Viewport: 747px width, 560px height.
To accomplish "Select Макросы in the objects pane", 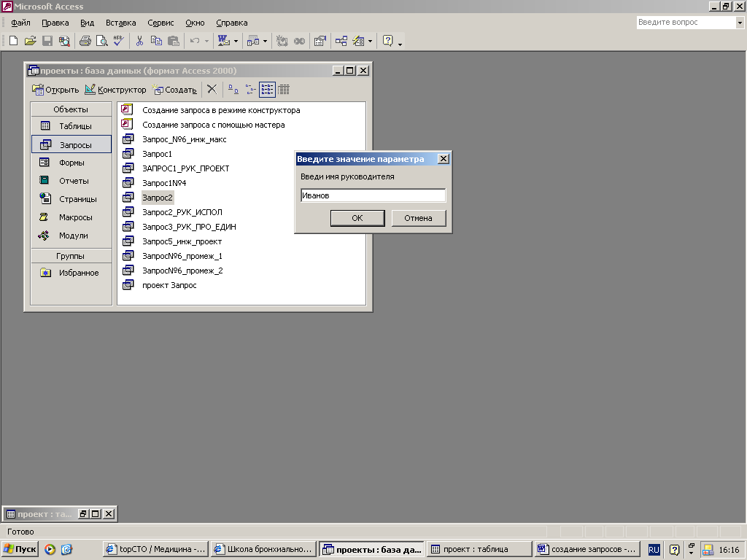I will pos(71,217).
